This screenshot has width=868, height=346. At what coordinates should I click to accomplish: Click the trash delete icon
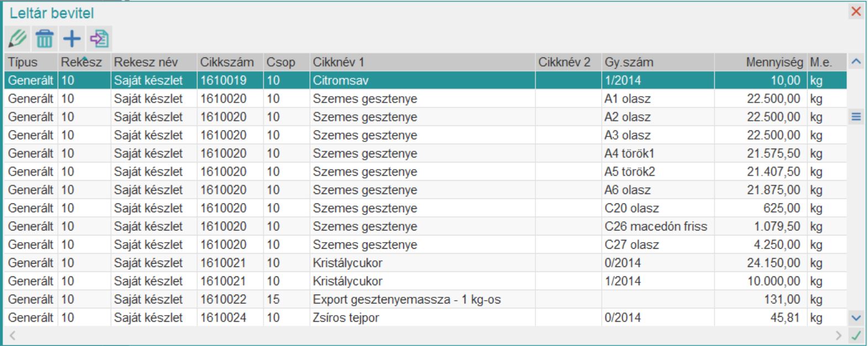[45, 39]
